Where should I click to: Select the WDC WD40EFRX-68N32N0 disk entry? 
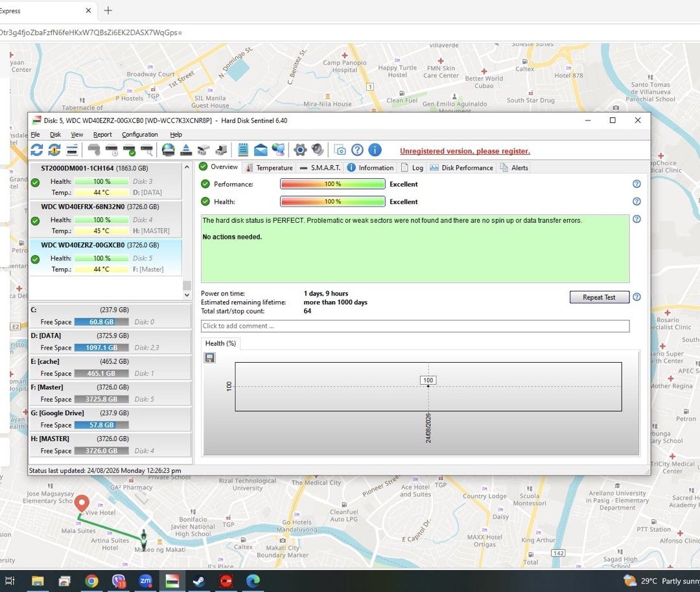tap(106, 218)
